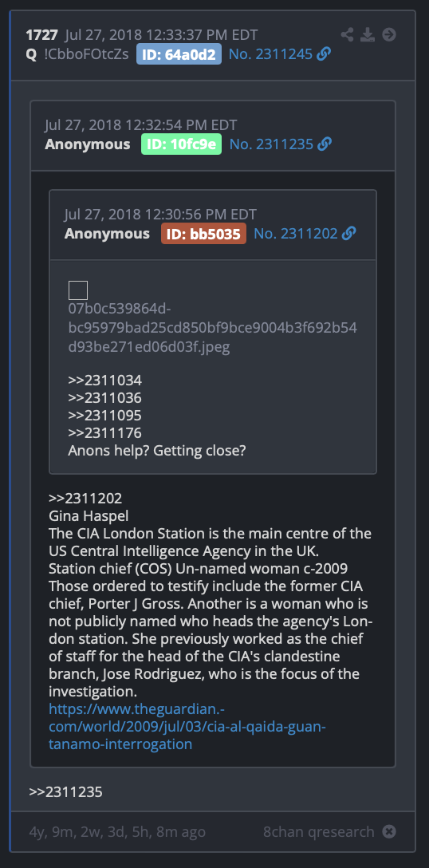Click the jpeg filename 07b0c539864d link
This screenshot has width=429, height=868.
(213, 328)
